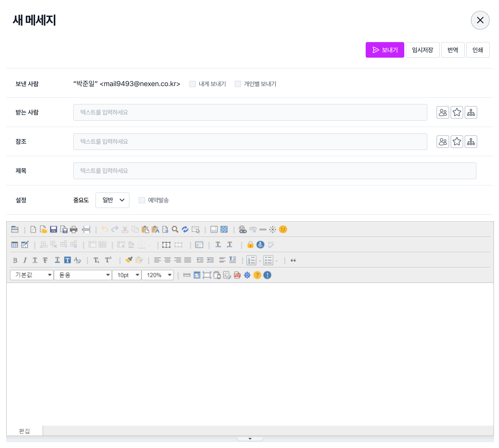
Task: Click the center align icon
Action: (x=167, y=260)
